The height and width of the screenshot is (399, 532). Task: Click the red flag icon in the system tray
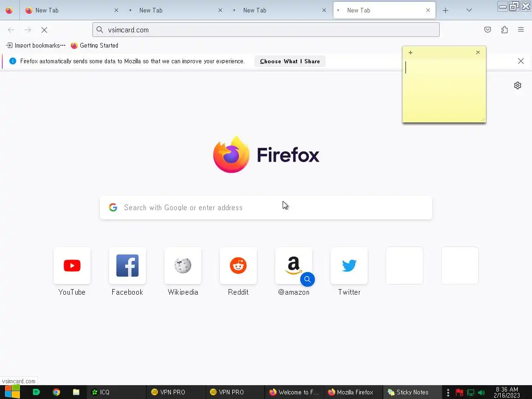click(x=459, y=393)
